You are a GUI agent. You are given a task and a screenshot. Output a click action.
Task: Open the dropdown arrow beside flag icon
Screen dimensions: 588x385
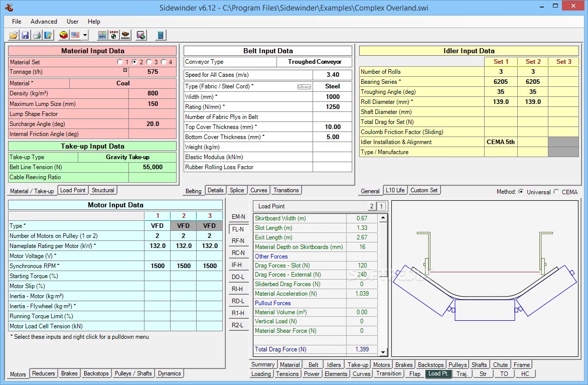tap(85, 35)
